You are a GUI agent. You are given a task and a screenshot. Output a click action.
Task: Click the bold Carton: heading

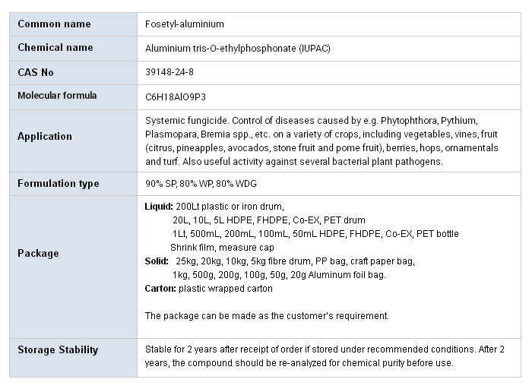(x=160, y=289)
